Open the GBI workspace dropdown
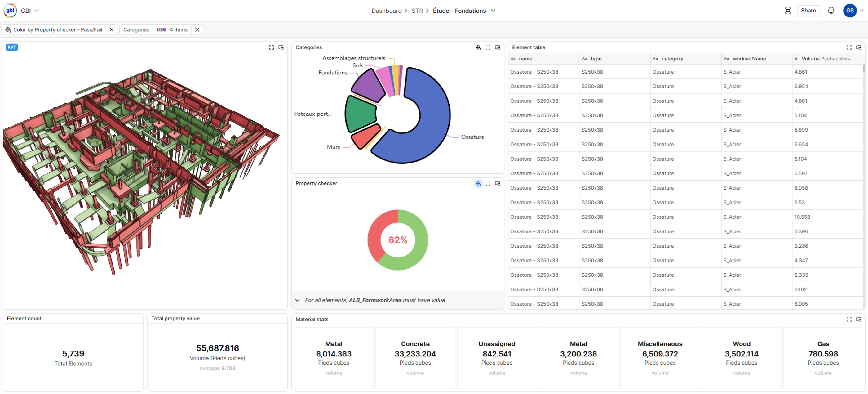This screenshot has height=394, width=868. pos(37,11)
